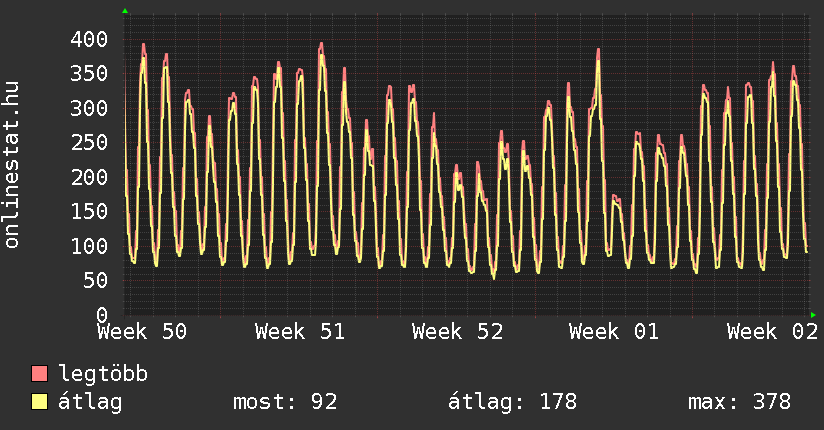The width and height of the screenshot is (824, 430).
Task: Click the yellow átlag legend color swatch
Action: click(x=40, y=402)
